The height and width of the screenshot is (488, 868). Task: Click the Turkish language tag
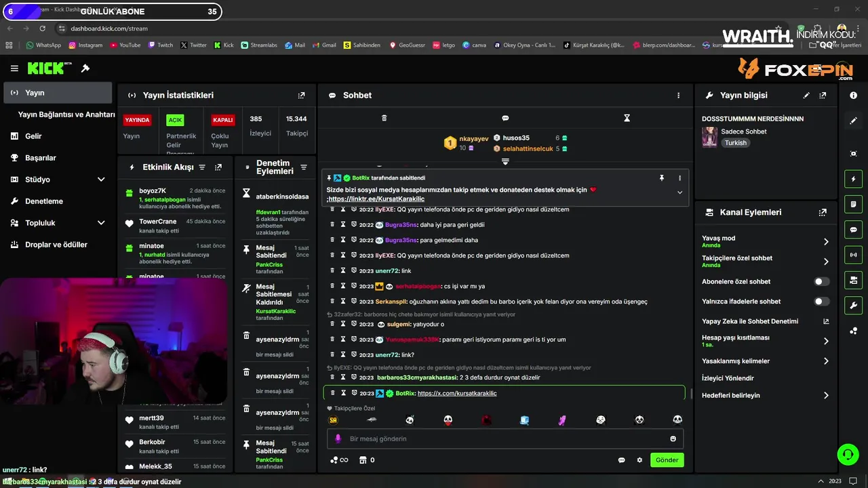(735, 143)
